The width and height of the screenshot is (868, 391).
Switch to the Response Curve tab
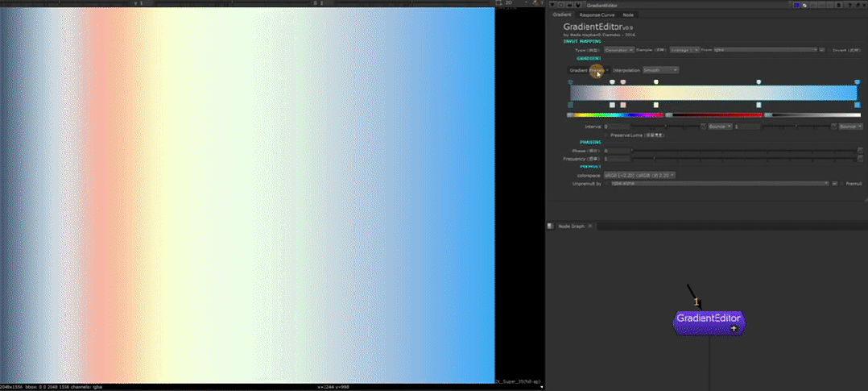pyautogui.click(x=597, y=15)
